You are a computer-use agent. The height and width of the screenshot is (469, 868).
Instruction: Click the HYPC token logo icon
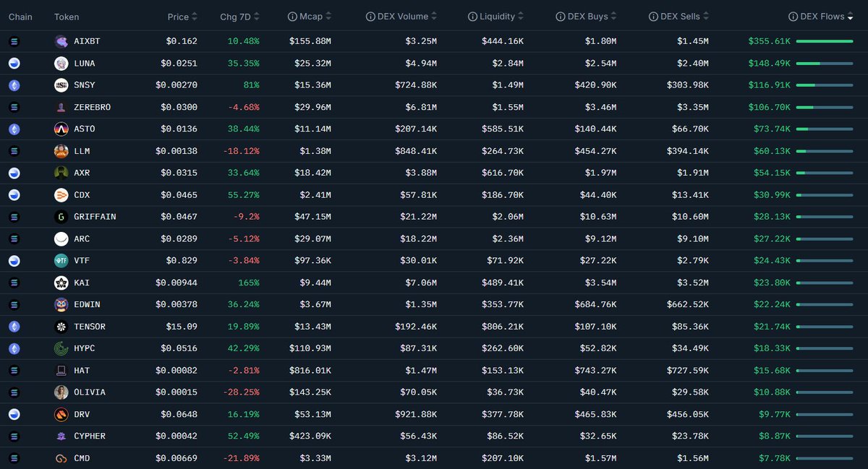(61, 348)
